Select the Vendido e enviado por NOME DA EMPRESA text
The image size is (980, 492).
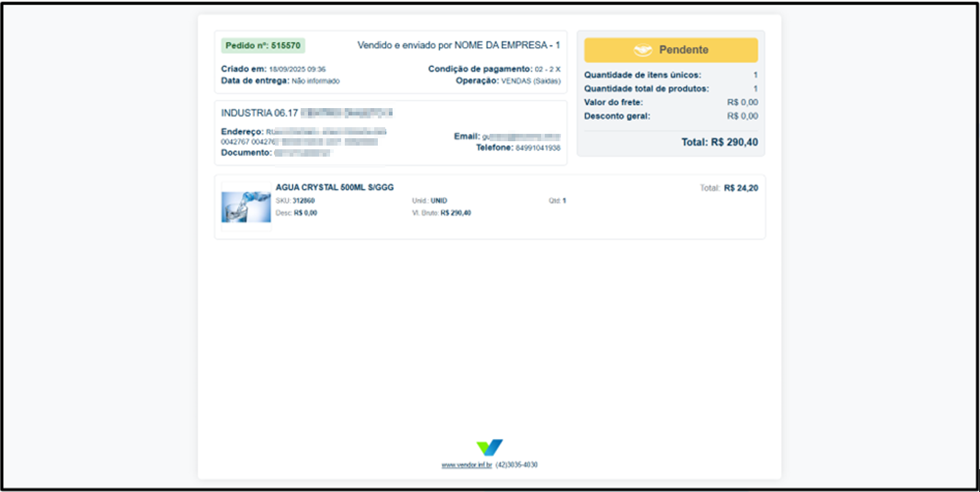coord(459,45)
